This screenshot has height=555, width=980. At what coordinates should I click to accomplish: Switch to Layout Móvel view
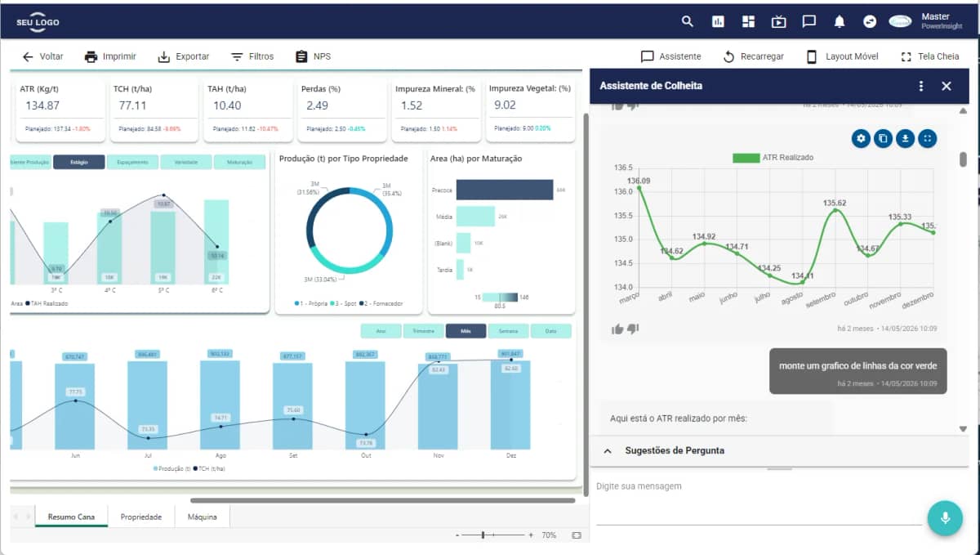coord(842,56)
